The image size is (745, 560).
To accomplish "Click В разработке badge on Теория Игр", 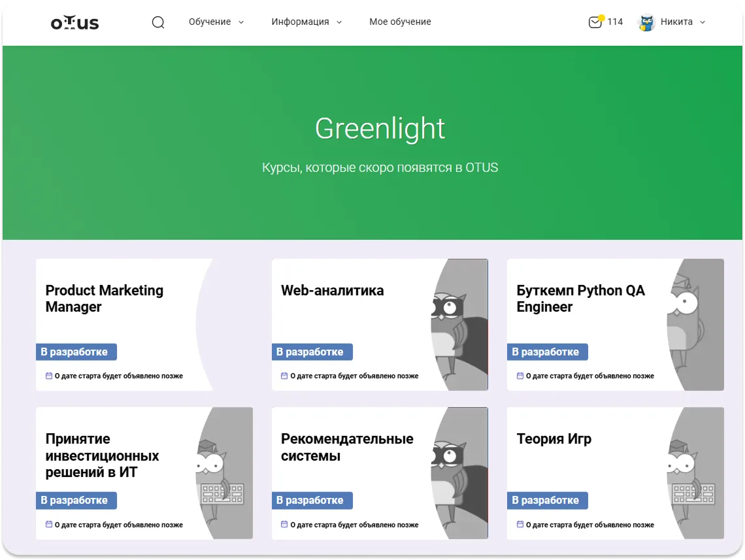I will click(548, 500).
